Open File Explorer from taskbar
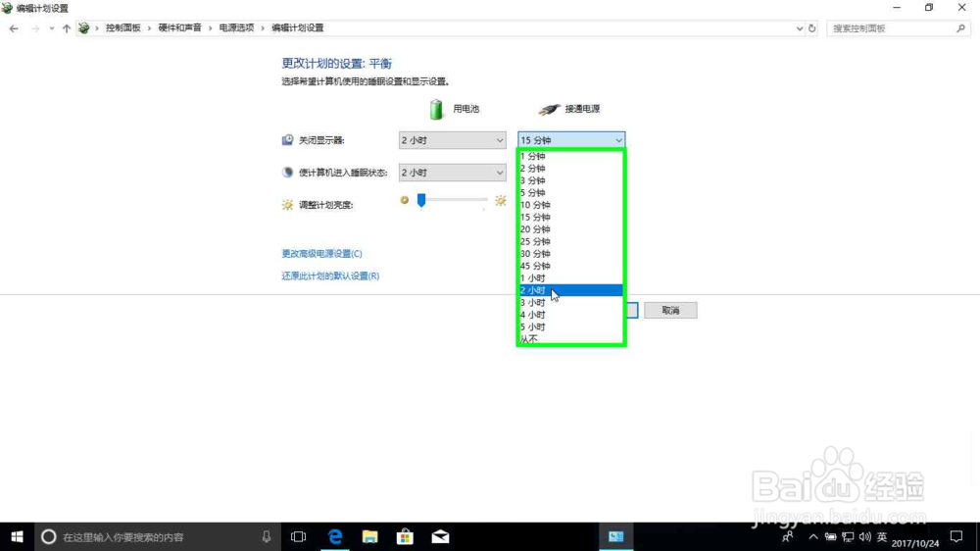The width and height of the screenshot is (980, 551). click(370, 536)
